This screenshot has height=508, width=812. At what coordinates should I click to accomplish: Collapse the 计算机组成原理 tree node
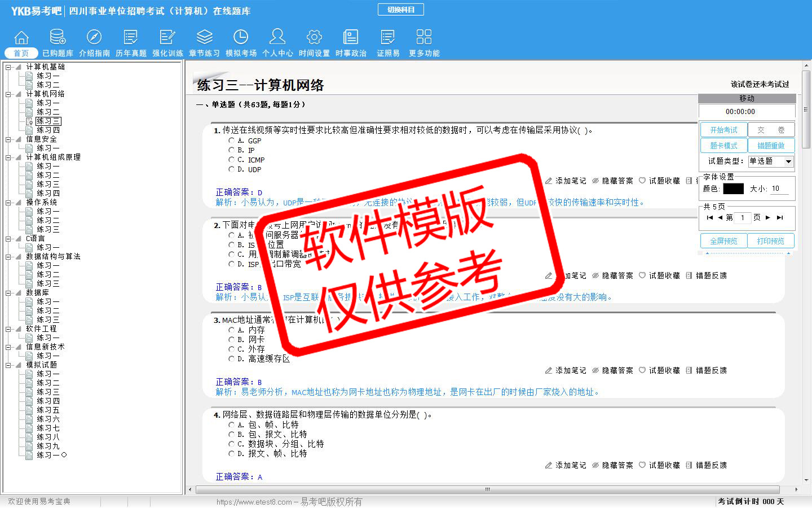8,157
